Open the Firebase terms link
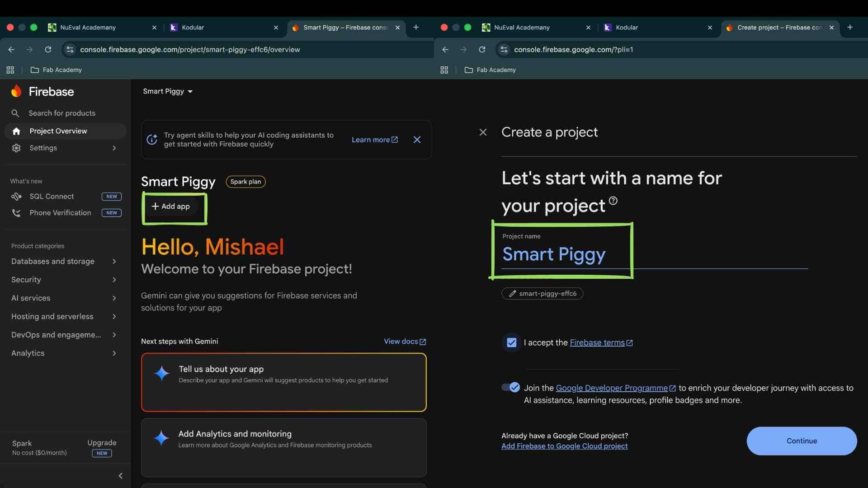Viewport: 868px width, 488px height. click(601, 343)
